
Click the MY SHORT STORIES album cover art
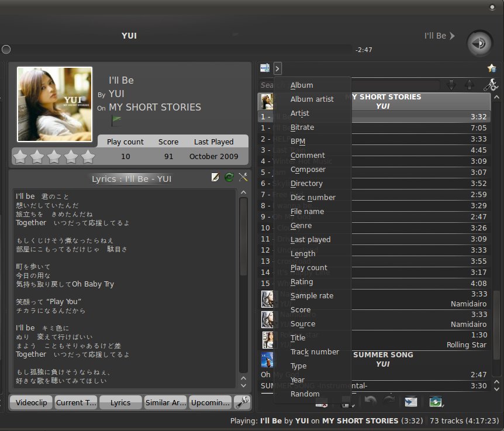click(54, 104)
